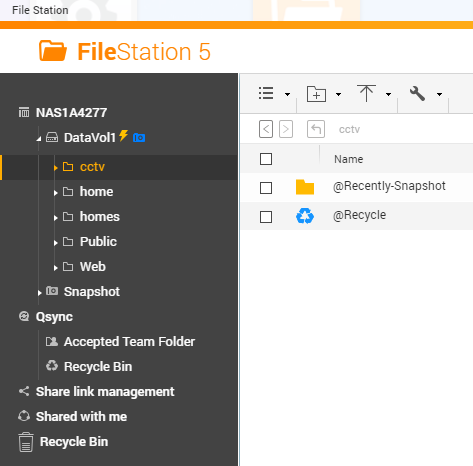Image resolution: width=473 pixels, height=466 pixels.
Task: Open the list view mode icon
Action: point(266,94)
